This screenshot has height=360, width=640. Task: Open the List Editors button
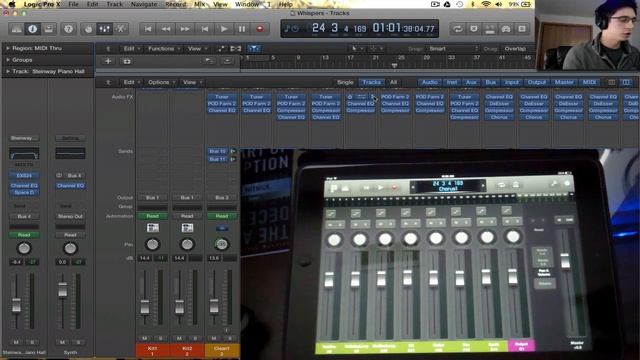point(522,29)
